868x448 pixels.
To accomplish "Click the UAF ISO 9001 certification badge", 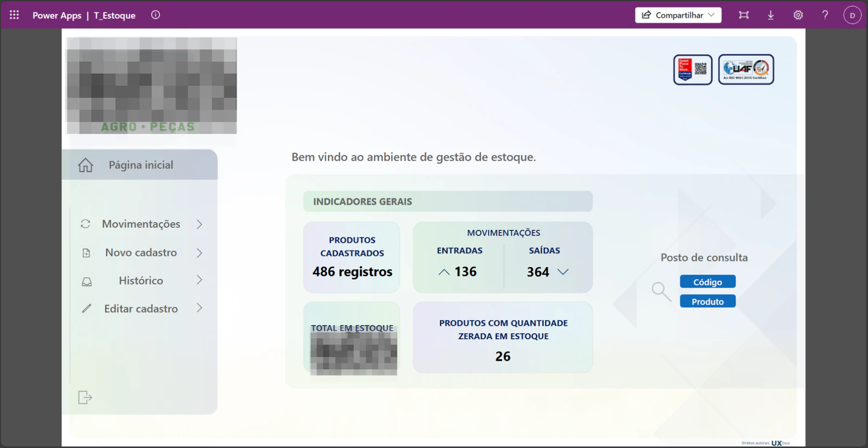I will pyautogui.click(x=746, y=70).
